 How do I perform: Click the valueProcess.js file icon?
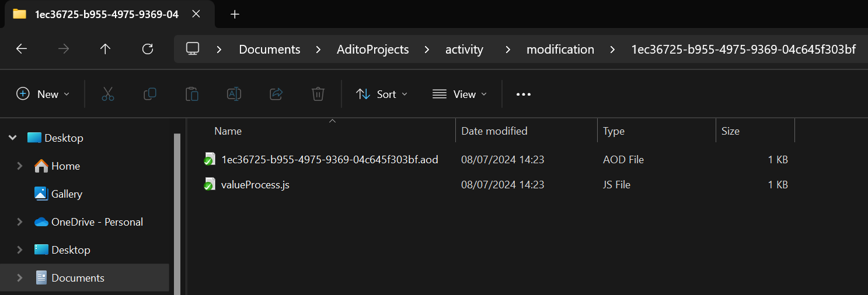[210, 185]
